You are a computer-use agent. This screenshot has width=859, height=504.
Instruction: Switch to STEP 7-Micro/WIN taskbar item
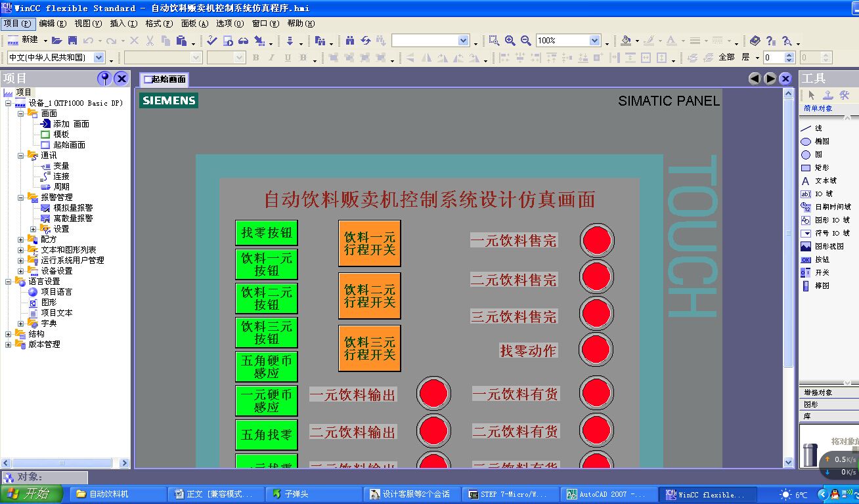point(510,494)
